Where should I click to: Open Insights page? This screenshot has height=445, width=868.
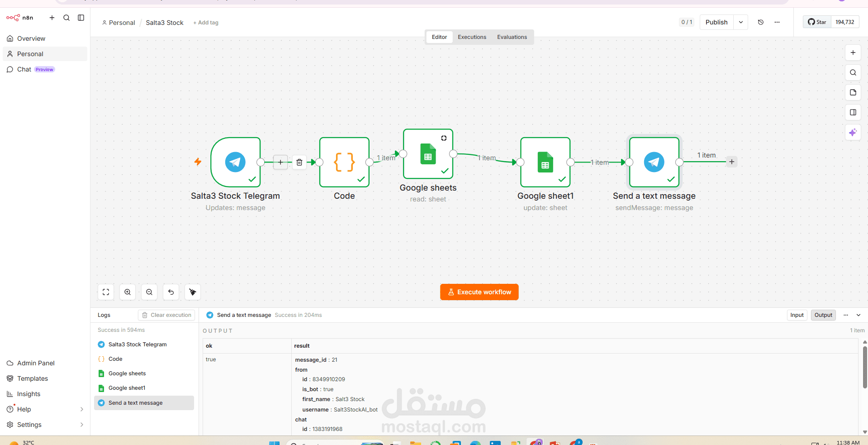[45, 394]
